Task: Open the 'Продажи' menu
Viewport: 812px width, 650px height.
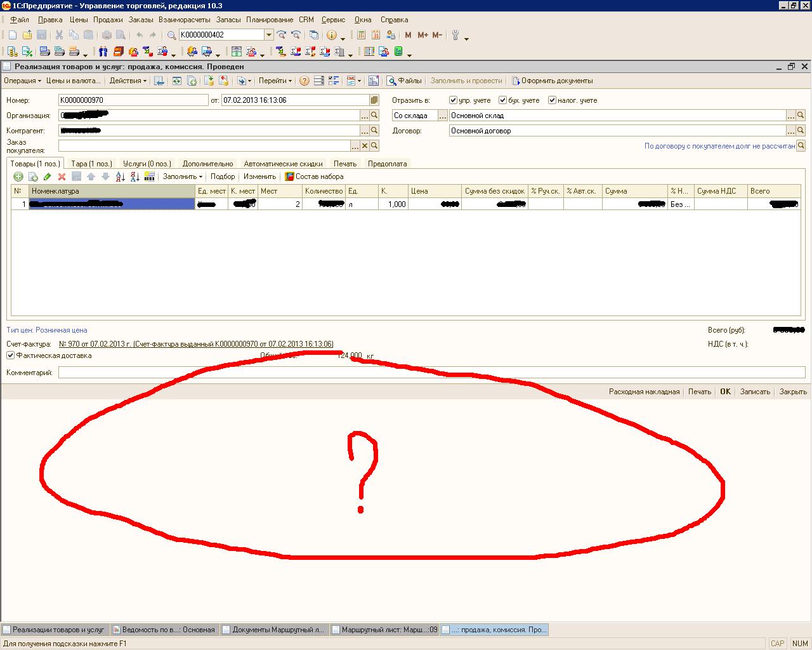Action: tap(108, 20)
